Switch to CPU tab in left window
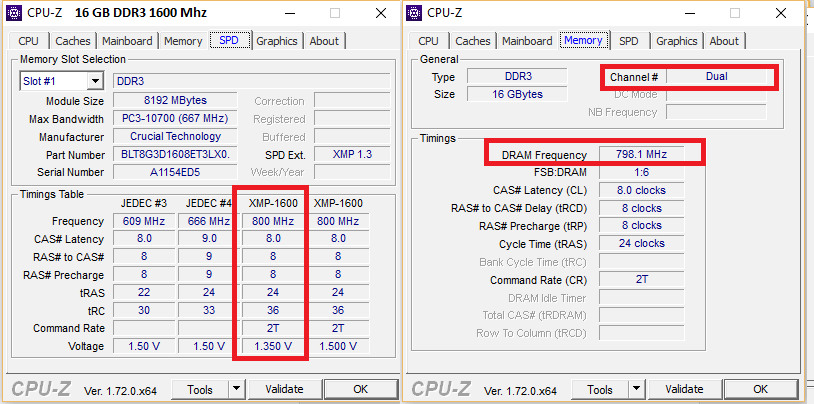 29,41
